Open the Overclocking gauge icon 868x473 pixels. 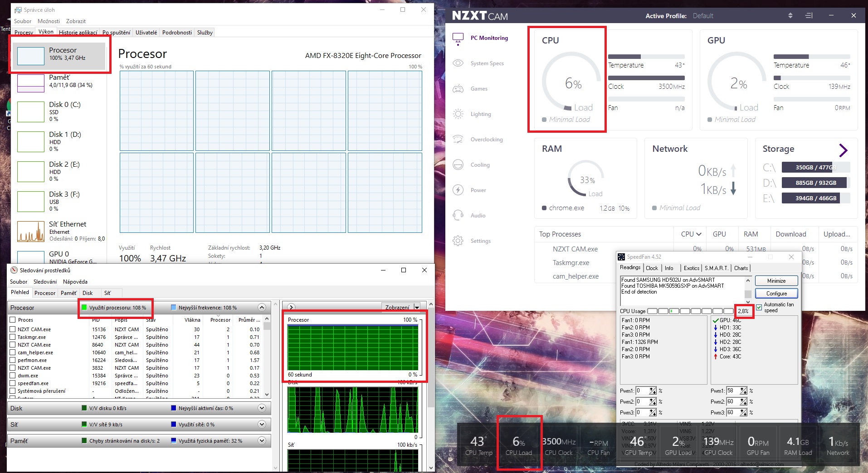point(458,139)
